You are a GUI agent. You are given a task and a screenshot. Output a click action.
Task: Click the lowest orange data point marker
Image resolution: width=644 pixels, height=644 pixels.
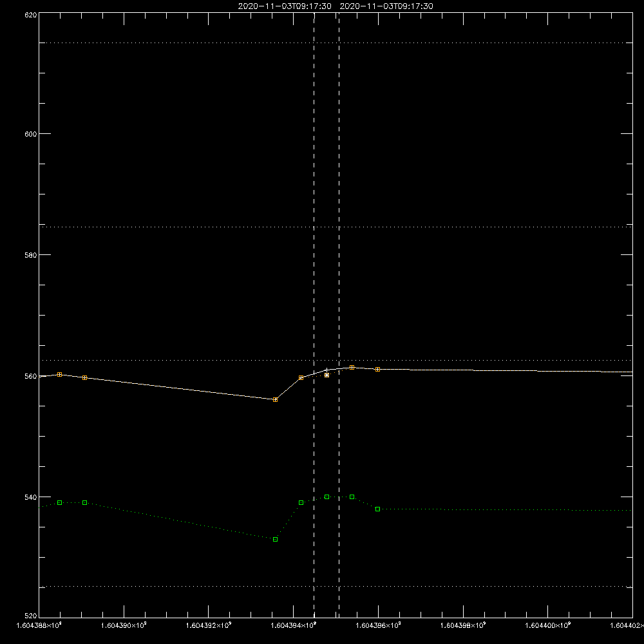(275, 400)
